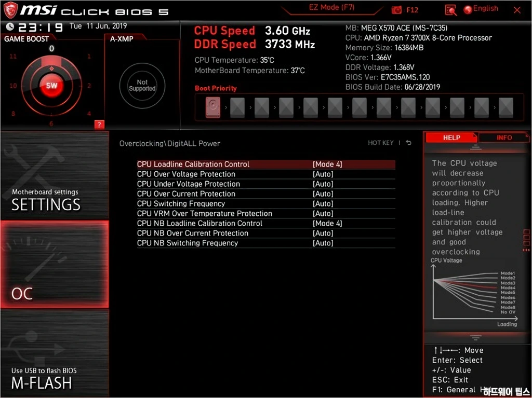Click the red side panel arrows handle
The height and width of the screenshot is (398, 532).
(526, 250)
